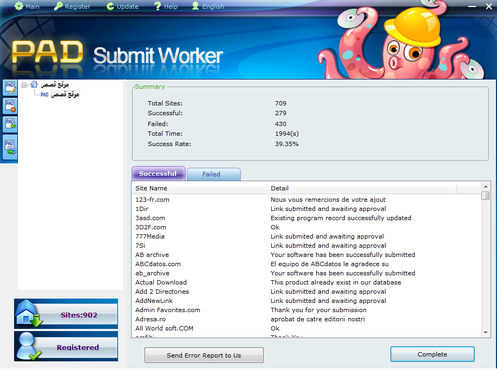This screenshot has width=497, height=370.
Task: Click the key icon beside Register
Action: (58, 6)
